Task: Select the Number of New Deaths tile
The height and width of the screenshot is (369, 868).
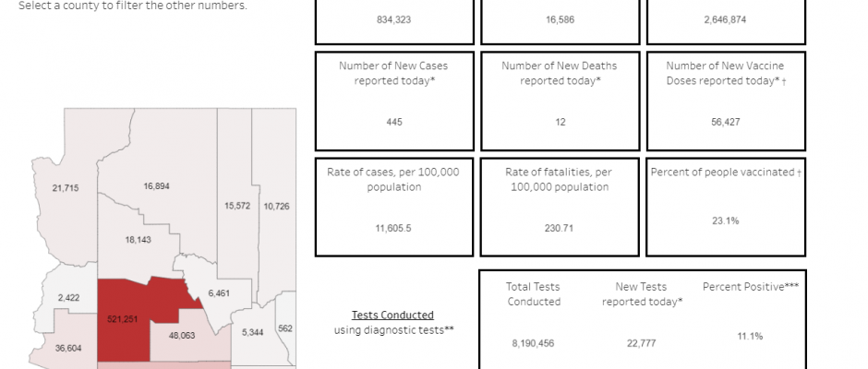Action: [560, 101]
